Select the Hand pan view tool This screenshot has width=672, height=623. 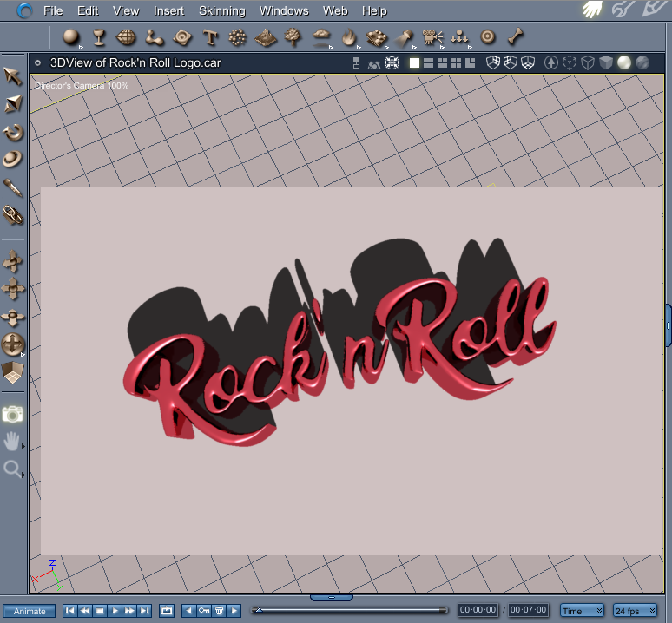click(x=11, y=442)
